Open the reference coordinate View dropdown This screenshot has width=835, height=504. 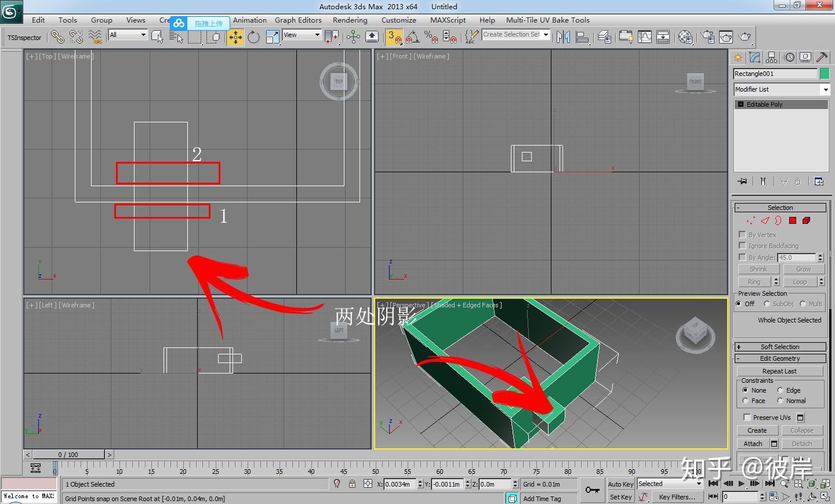click(302, 35)
